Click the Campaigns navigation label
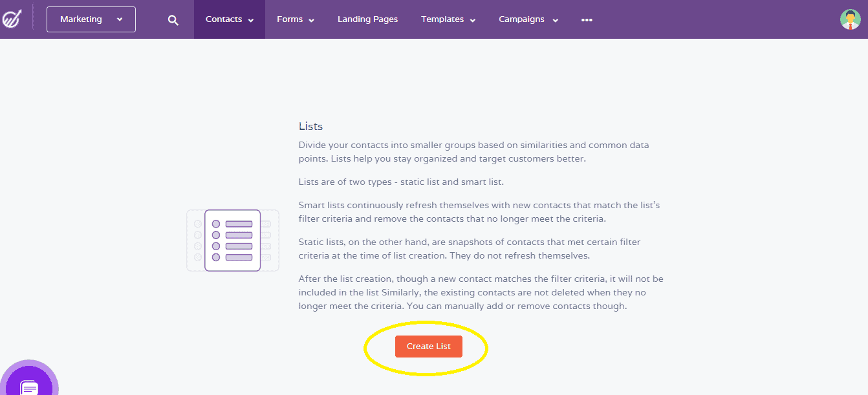This screenshot has width=868, height=395. (521, 19)
